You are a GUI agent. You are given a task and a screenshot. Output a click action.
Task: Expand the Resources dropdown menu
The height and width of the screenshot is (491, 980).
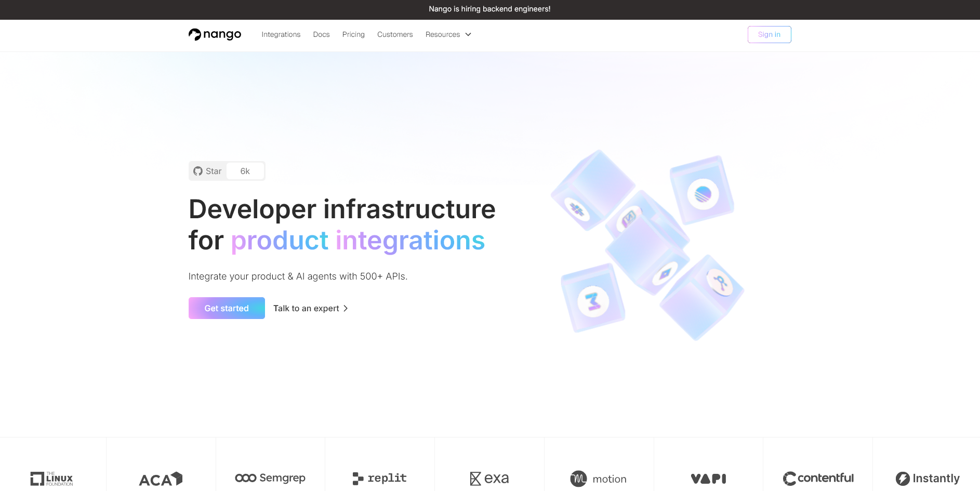coord(448,34)
